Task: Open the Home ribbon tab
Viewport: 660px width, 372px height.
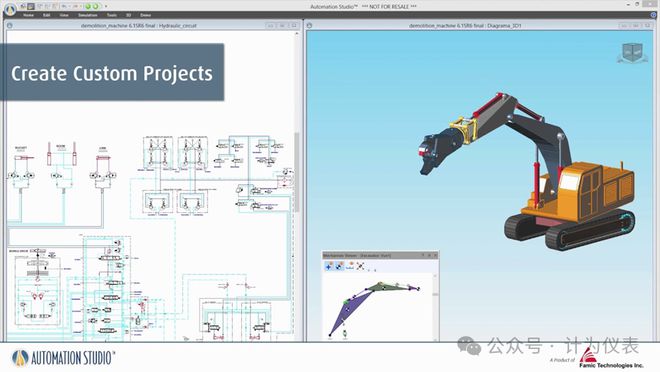Action: [28, 15]
